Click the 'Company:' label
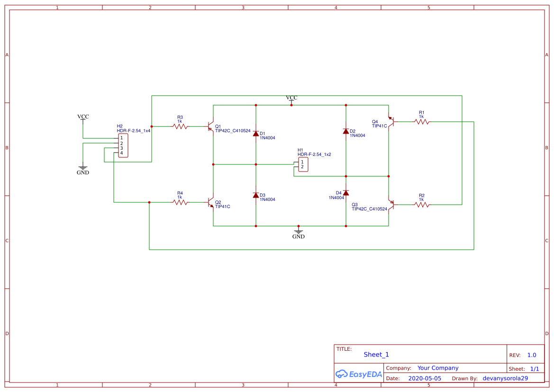Image resolution: width=554 pixels, height=392 pixels. click(399, 368)
